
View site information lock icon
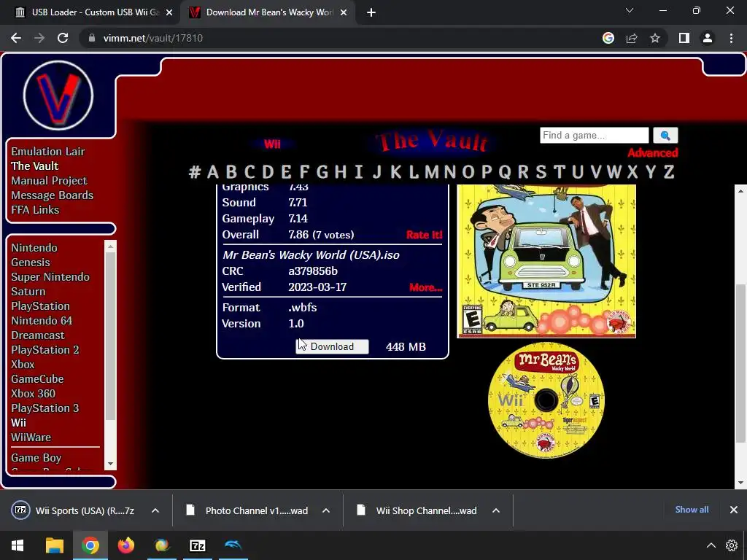point(92,38)
